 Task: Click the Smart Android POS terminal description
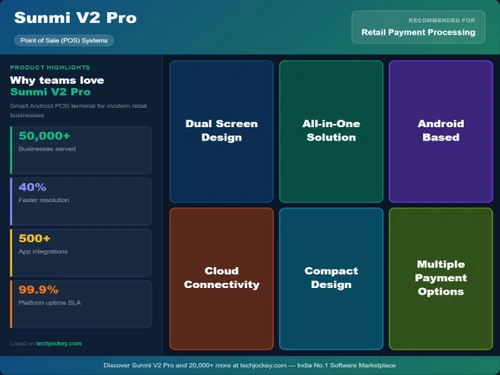point(78,110)
